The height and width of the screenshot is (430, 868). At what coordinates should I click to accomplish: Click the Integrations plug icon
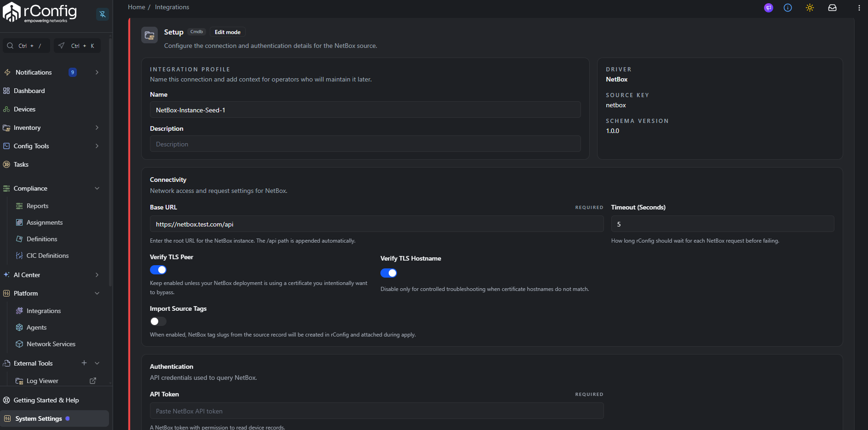click(19, 311)
